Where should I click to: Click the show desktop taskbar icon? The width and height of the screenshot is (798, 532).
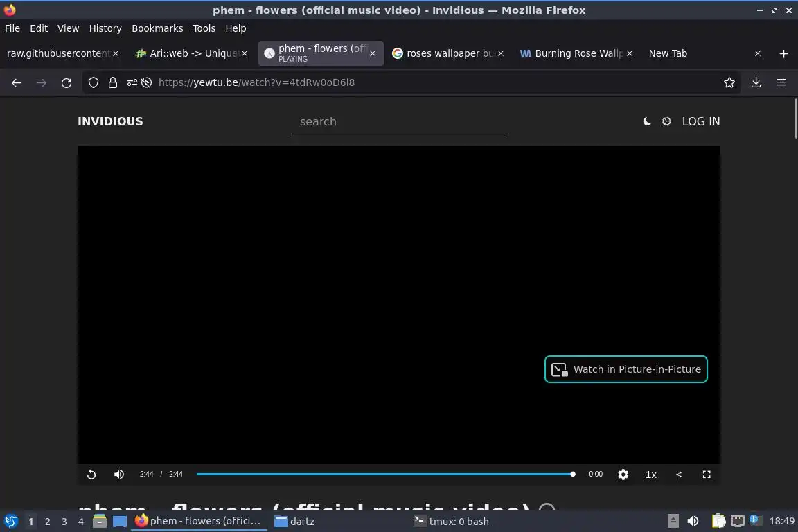tap(120, 522)
